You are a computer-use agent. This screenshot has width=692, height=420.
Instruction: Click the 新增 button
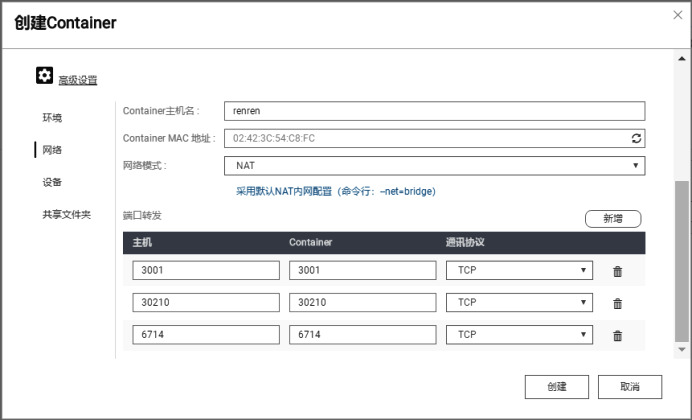coord(613,219)
